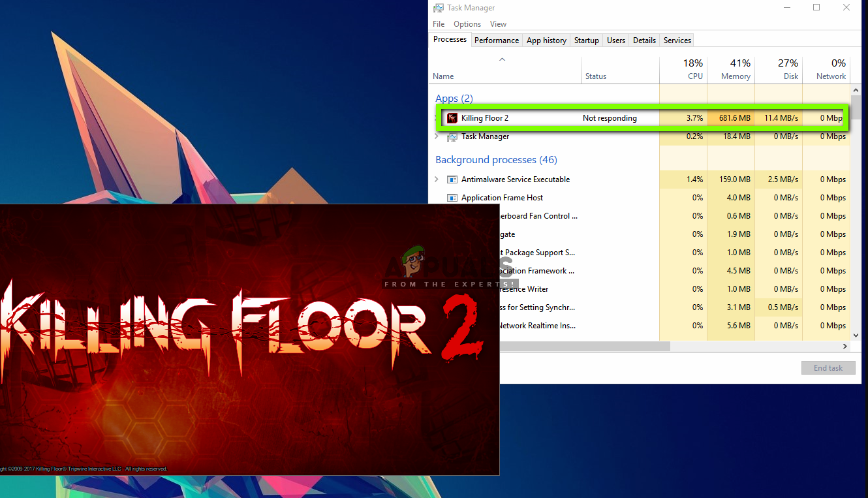
Task: Expand the Antimalware Service Executable entry
Action: 437,179
